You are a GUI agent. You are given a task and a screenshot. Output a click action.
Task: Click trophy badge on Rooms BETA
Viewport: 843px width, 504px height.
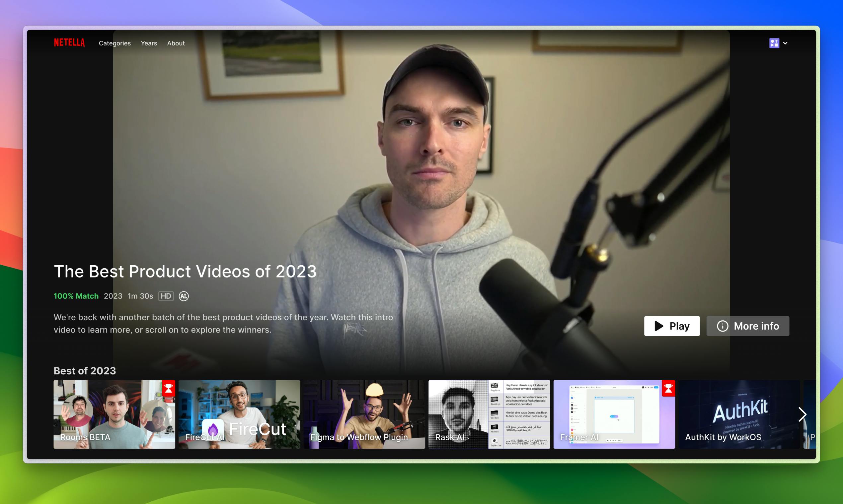point(169,388)
